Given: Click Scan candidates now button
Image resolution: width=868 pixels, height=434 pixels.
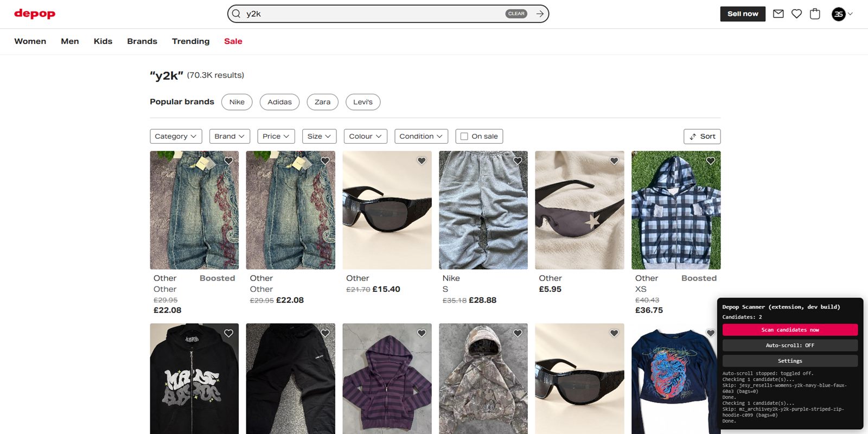Looking at the screenshot, I should point(790,329).
